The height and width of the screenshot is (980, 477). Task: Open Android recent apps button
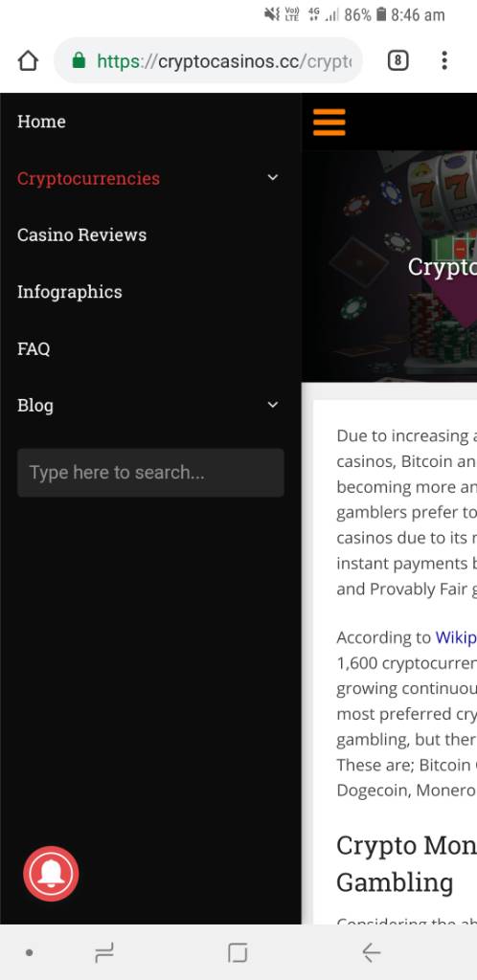[x=104, y=953]
